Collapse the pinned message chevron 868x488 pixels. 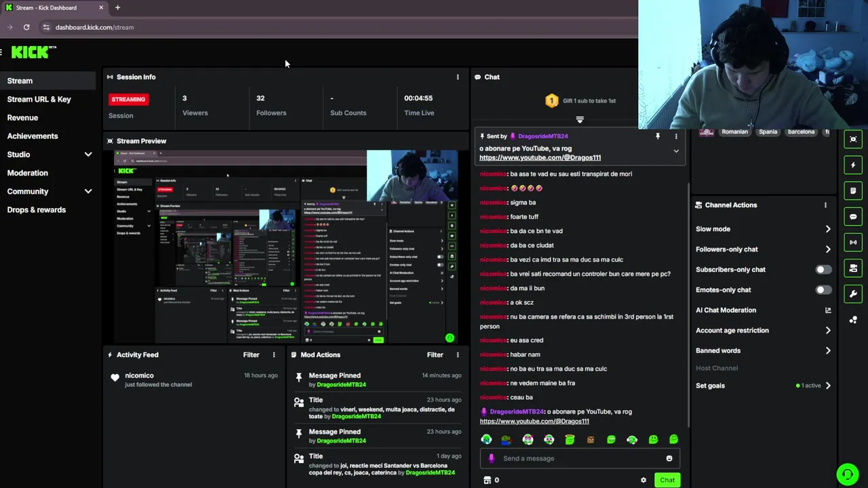pyautogui.click(x=676, y=151)
